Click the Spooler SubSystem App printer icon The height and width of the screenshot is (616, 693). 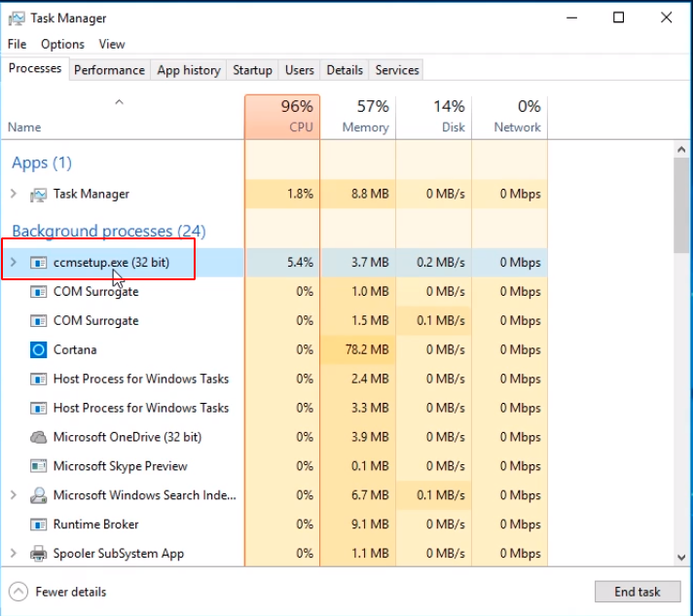click(x=39, y=554)
